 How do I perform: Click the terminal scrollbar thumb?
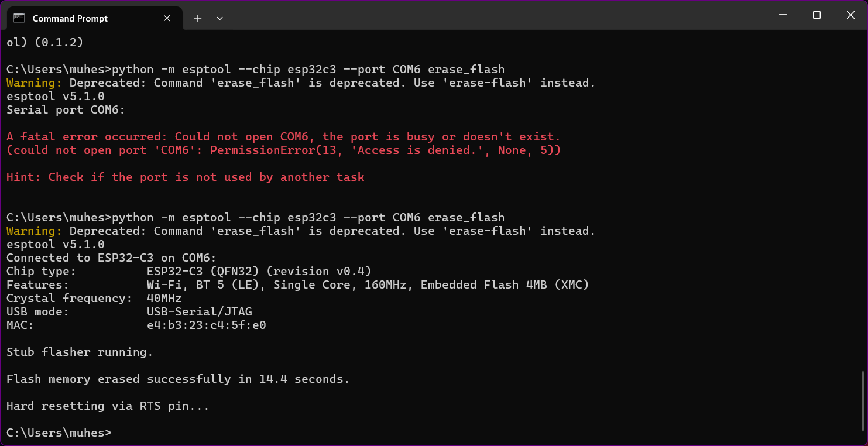pyautogui.click(x=864, y=401)
